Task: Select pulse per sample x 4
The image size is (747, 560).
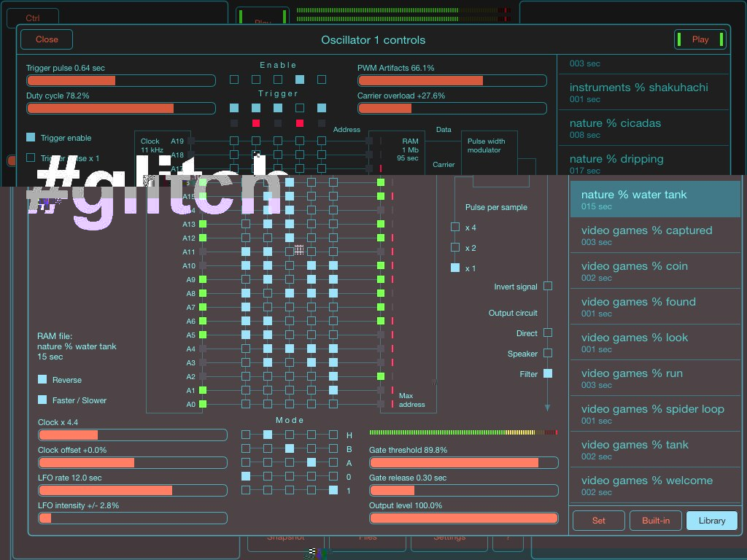Action: point(455,227)
